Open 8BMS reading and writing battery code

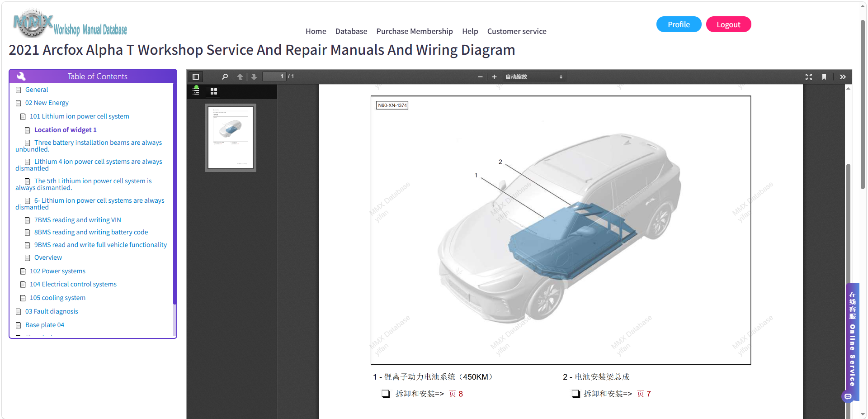(x=91, y=232)
